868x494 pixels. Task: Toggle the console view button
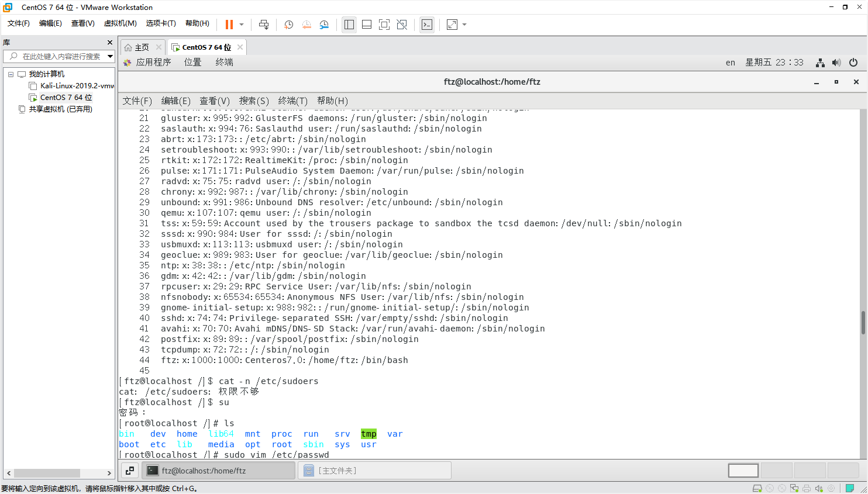427,25
